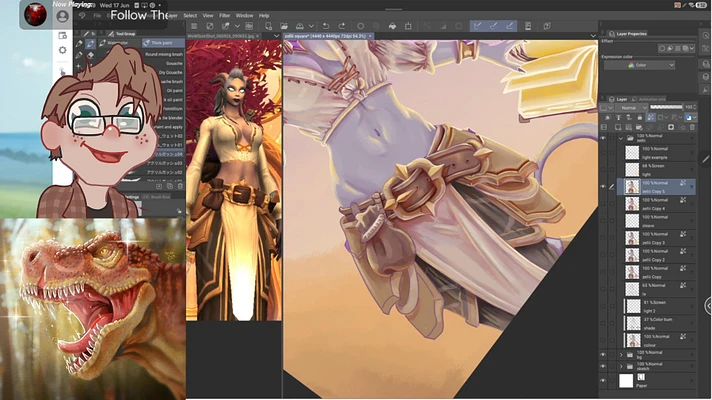Open the Help menu
Screen dimensions: 712x400
click(x=264, y=15)
